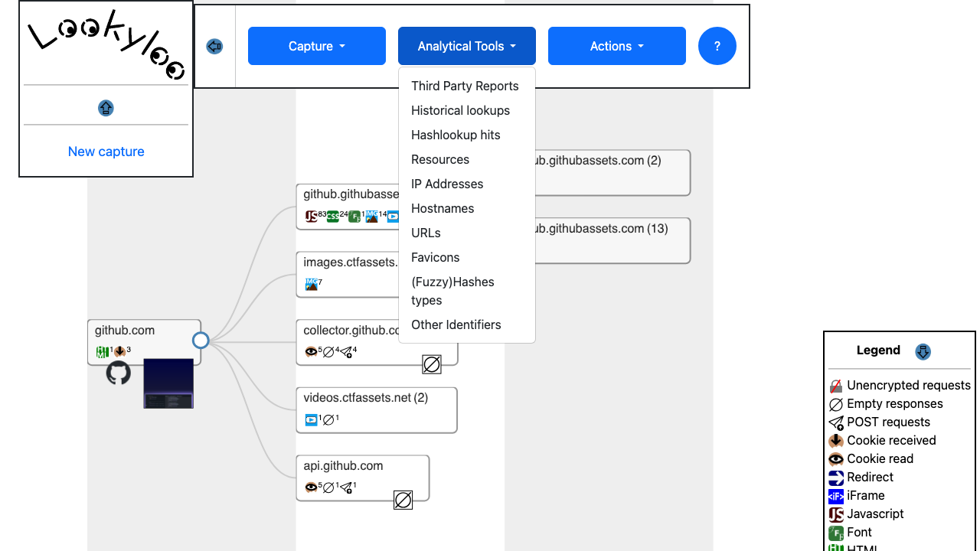The width and height of the screenshot is (980, 551).
Task: Click the Redirect icon in the Legend
Action: tap(836, 478)
